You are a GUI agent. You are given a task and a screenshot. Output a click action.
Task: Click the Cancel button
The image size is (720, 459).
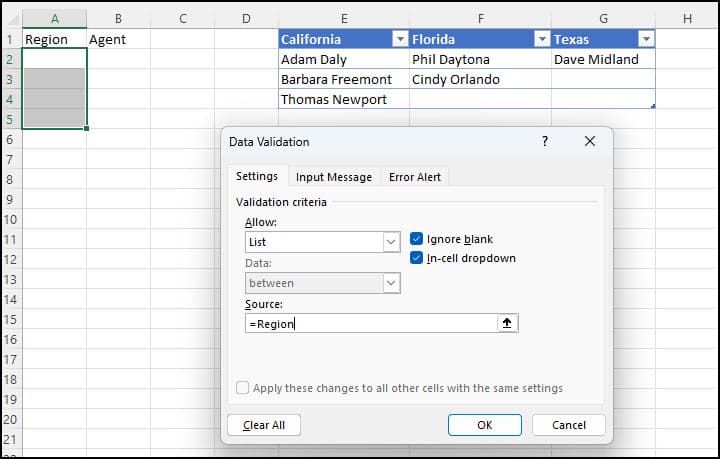coord(569,425)
